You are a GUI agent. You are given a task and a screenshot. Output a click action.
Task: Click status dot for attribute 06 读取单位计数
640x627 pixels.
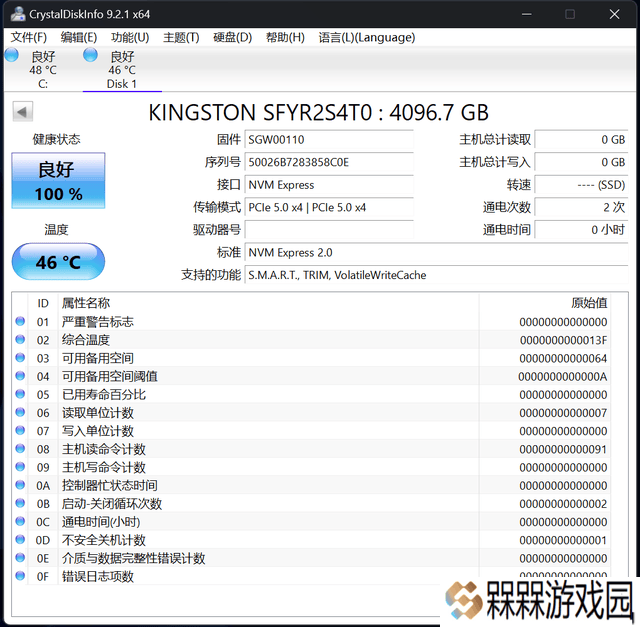[x=20, y=412]
